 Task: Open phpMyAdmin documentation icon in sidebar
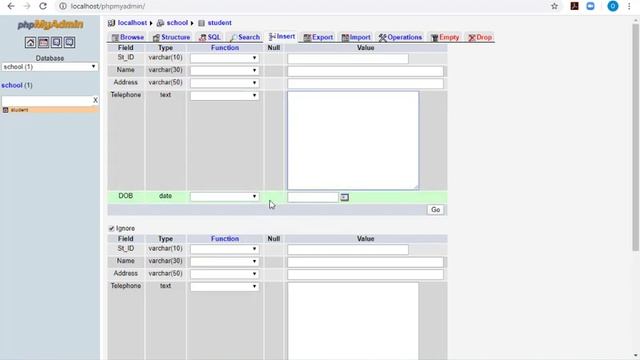56,42
